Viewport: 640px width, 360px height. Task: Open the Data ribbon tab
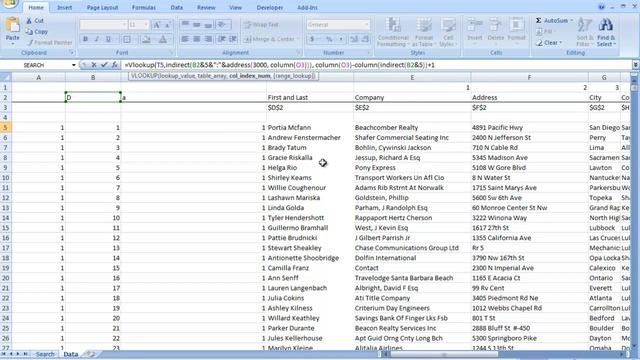tap(177, 7)
